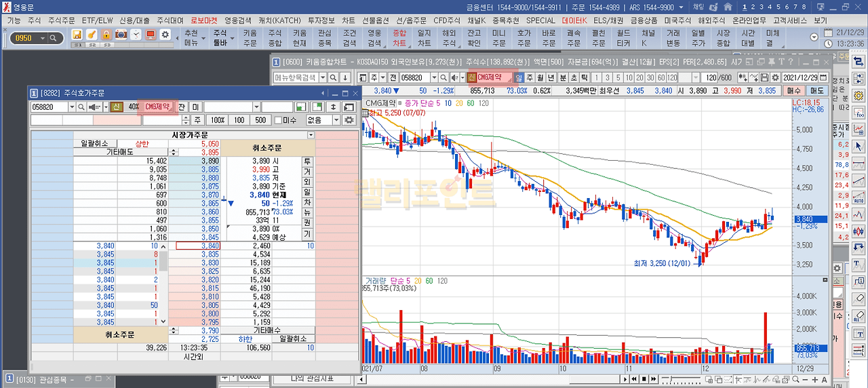Click the 100% quantity button
Screen dimensions: 868x388
click(217, 120)
